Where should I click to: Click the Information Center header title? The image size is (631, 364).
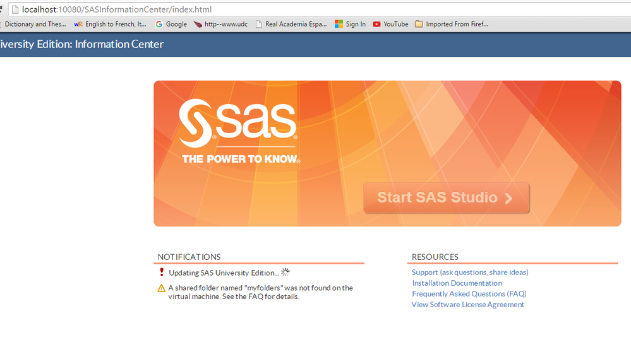[x=81, y=44]
